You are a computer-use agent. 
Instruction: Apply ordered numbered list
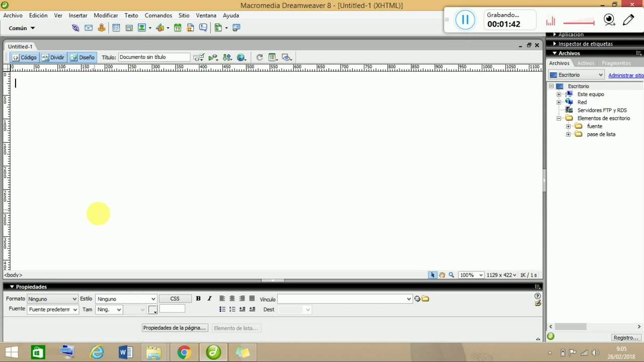(232, 309)
